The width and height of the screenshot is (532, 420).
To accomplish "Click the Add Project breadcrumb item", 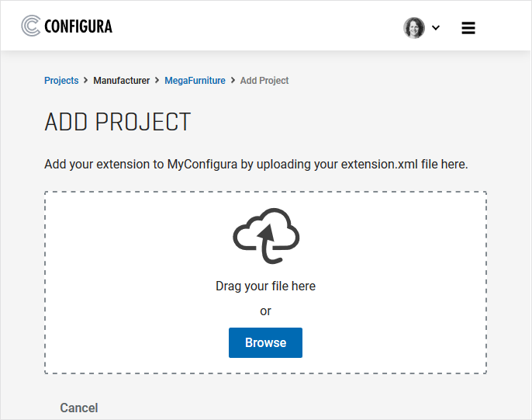I will tap(264, 81).
